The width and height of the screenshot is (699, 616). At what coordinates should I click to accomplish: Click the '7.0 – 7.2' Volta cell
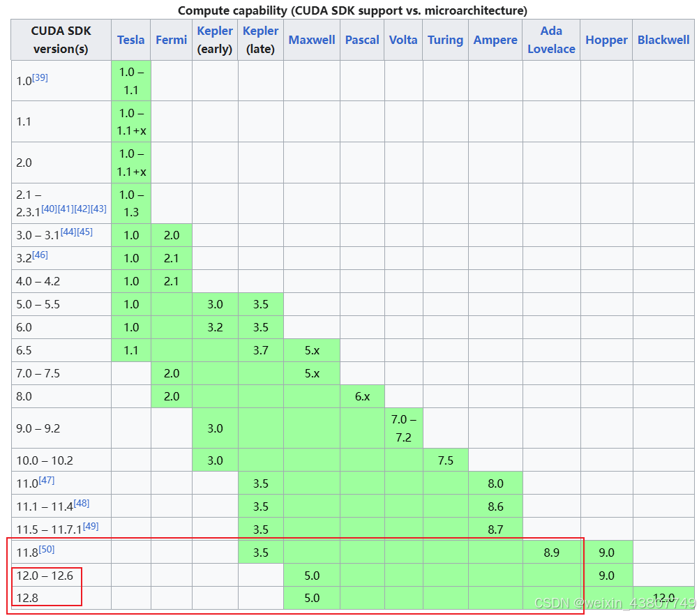pos(403,428)
